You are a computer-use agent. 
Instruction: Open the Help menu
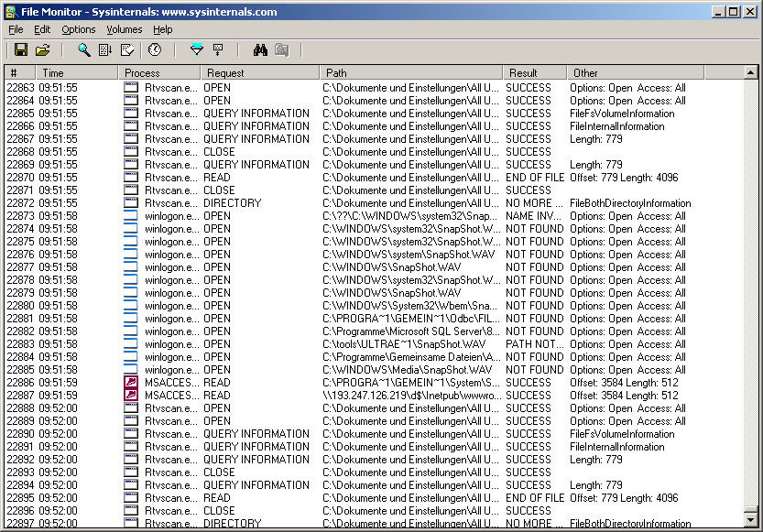[162, 29]
